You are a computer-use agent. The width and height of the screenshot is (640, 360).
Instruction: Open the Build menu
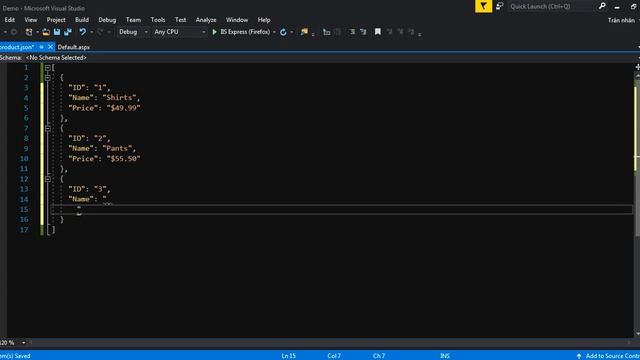click(82, 20)
